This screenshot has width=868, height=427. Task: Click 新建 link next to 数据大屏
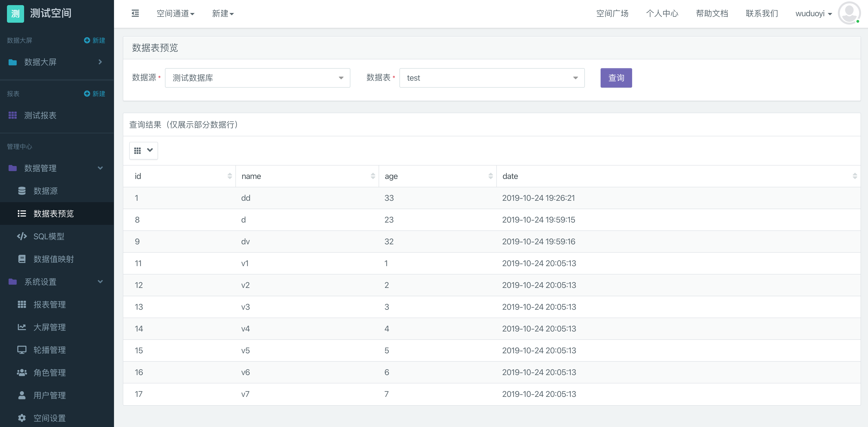[x=99, y=40]
